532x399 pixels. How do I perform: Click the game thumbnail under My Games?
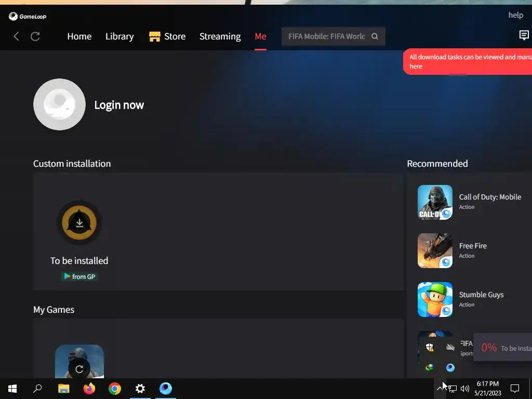[79, 362]
